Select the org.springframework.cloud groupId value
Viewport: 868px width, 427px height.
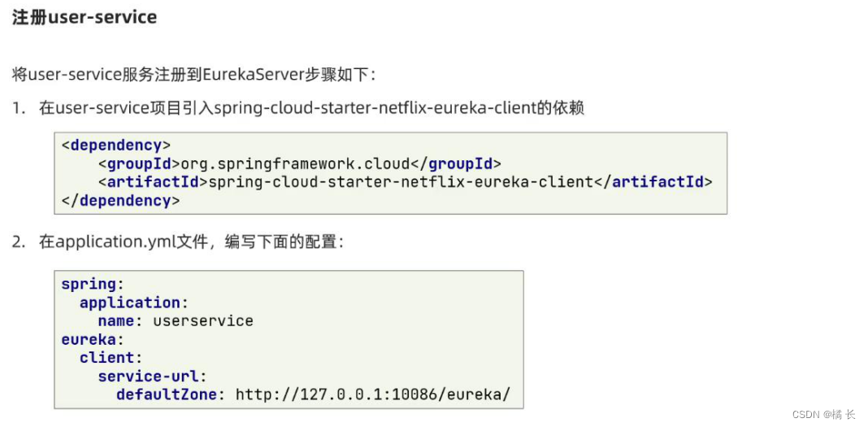click(296, 163)
